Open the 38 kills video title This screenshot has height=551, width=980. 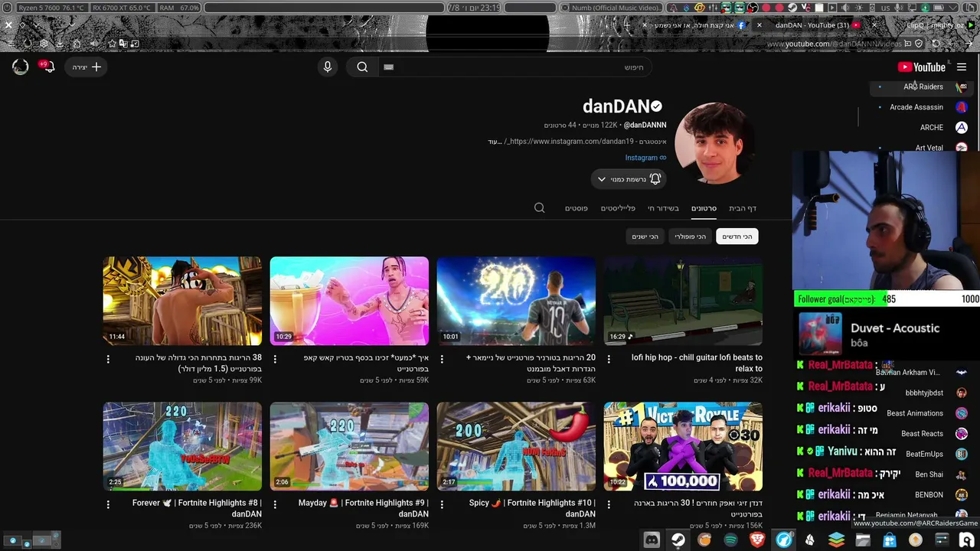(198, 364)
